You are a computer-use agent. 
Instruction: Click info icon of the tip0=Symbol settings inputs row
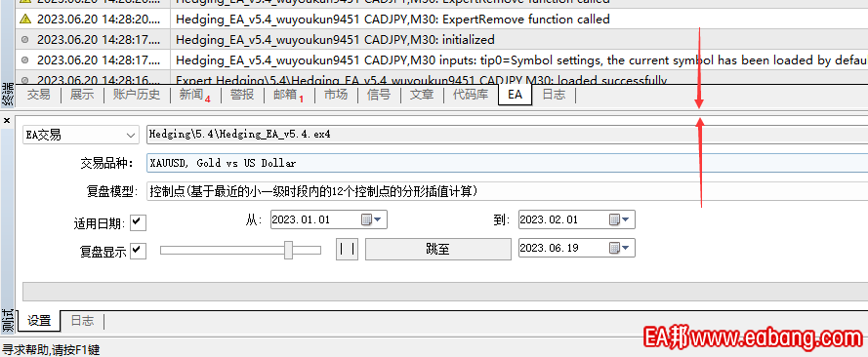click(x=24, y=59)
